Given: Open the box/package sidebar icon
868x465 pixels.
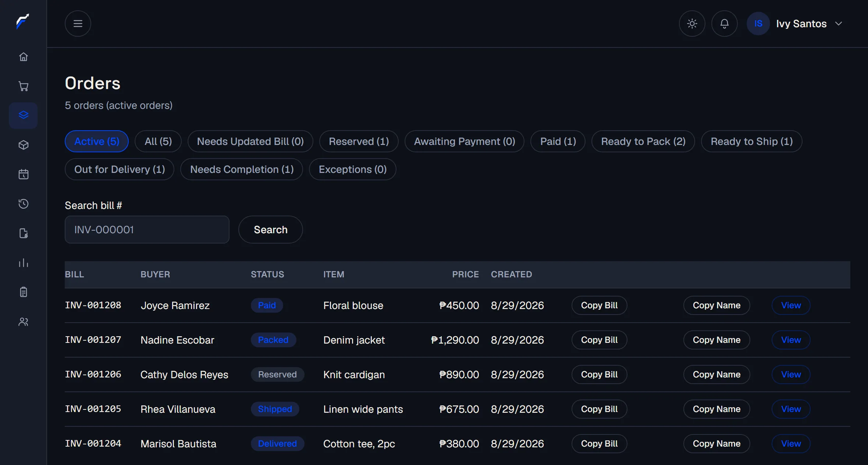Looking at the screenshot, I should (24, 145).
